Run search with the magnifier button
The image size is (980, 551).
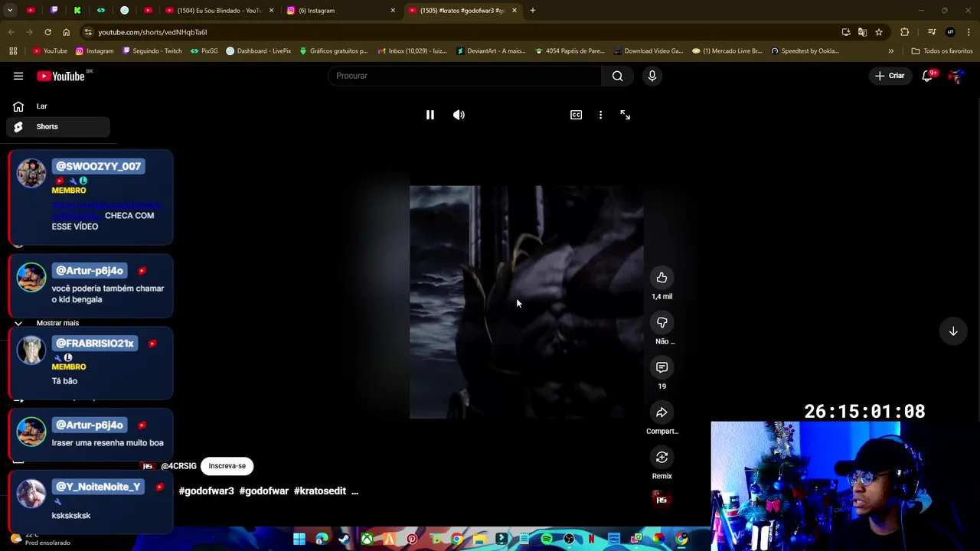click(617, 76)
